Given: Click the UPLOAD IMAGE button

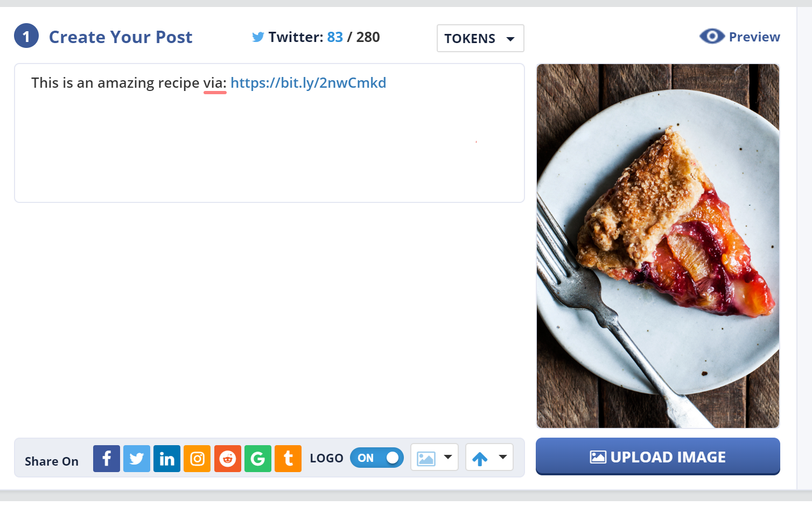Looking at the screenshot, I should [x=658, y=456].
